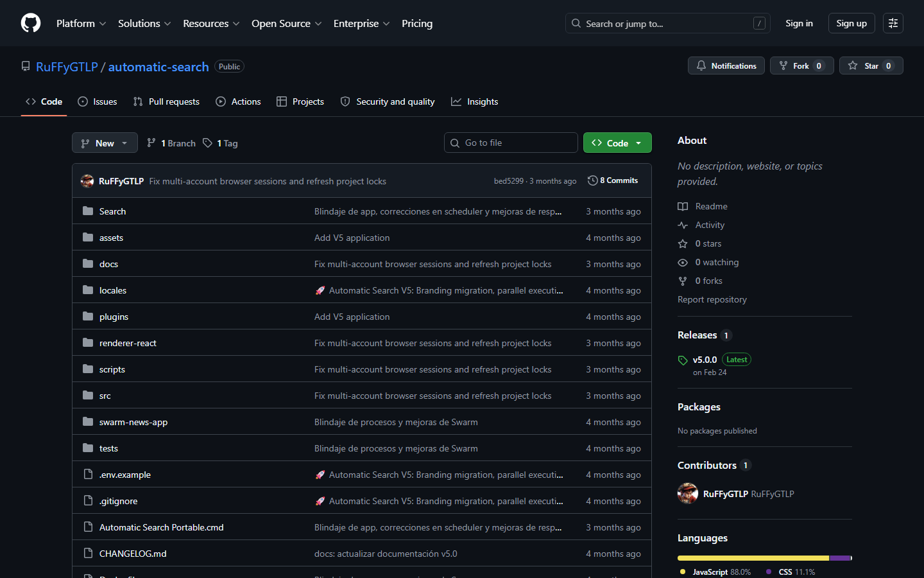Select the yellow dot beside JavaScript 88.0%
924x578 pixels.
click(x=683, y=572)
